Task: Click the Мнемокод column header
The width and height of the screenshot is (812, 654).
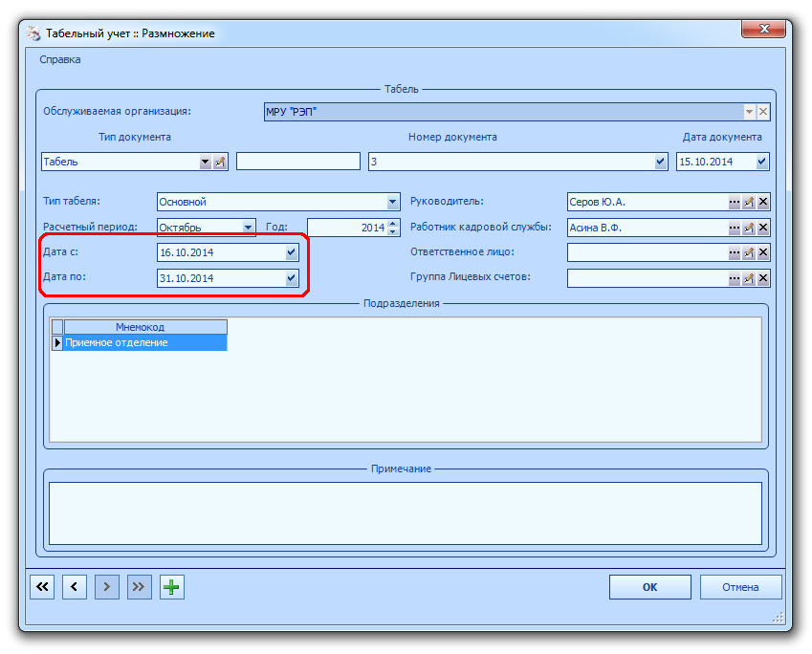Action: [145, 327]
